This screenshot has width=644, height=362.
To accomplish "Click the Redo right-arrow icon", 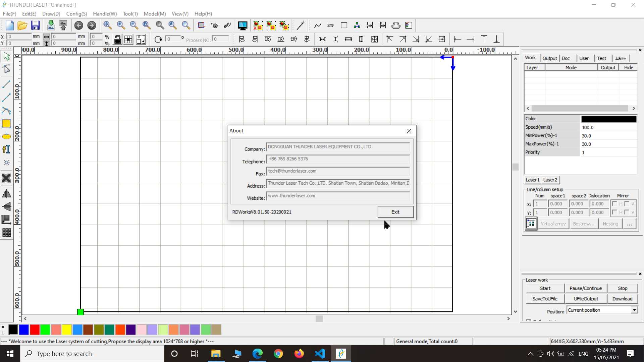I will (x=92, y=25).
